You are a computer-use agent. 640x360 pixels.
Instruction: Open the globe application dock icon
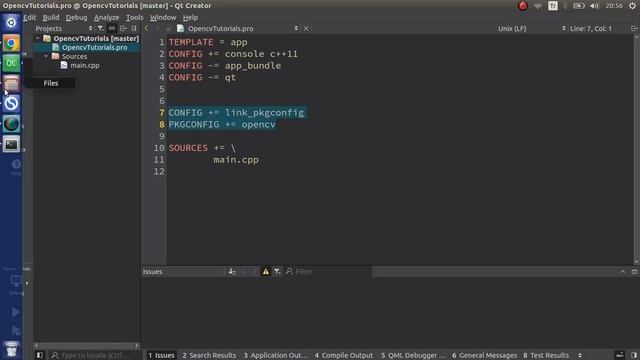coord(11,124)
